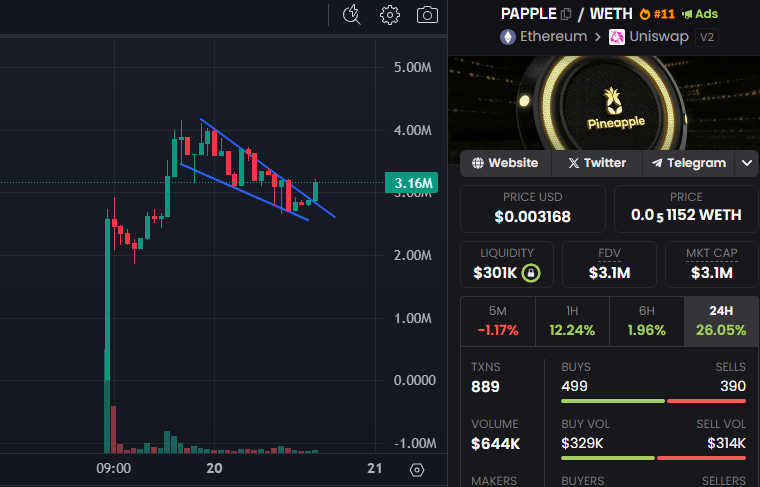The width and height of the screenshot is (760, 487).
Task: Click the SELL VOL $314K value
Action: point(726,443)
